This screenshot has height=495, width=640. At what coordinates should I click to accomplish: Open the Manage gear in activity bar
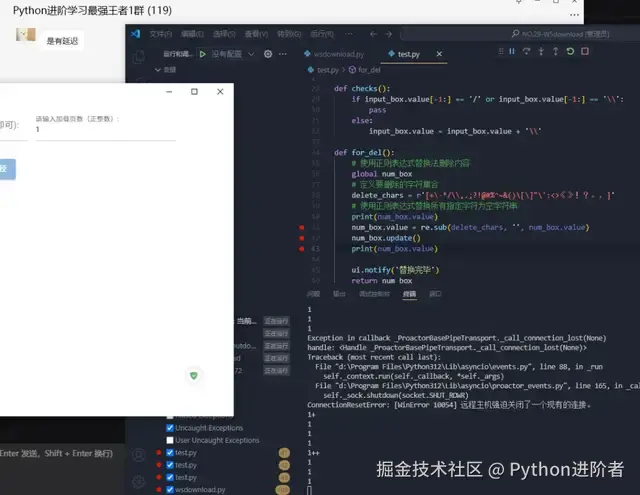point(139,482)
